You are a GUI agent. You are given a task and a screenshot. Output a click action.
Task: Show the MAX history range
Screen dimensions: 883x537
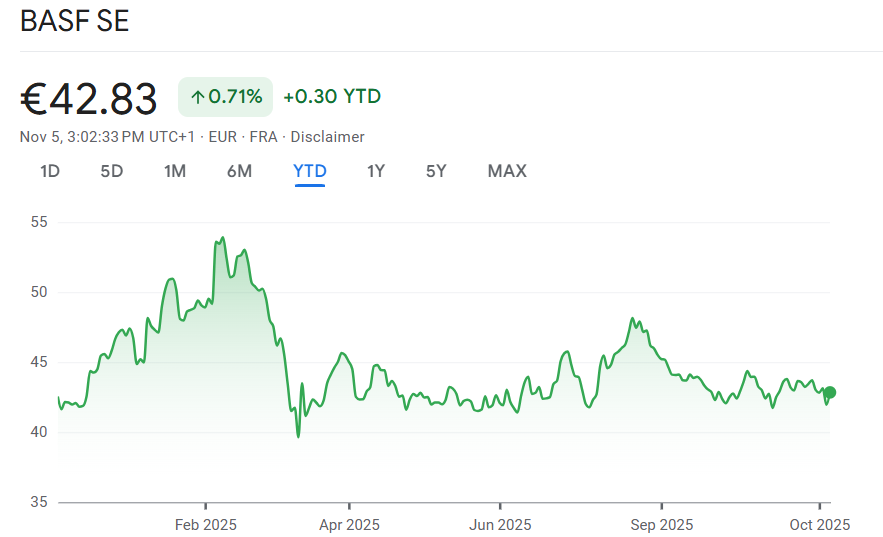coord(507,171)
